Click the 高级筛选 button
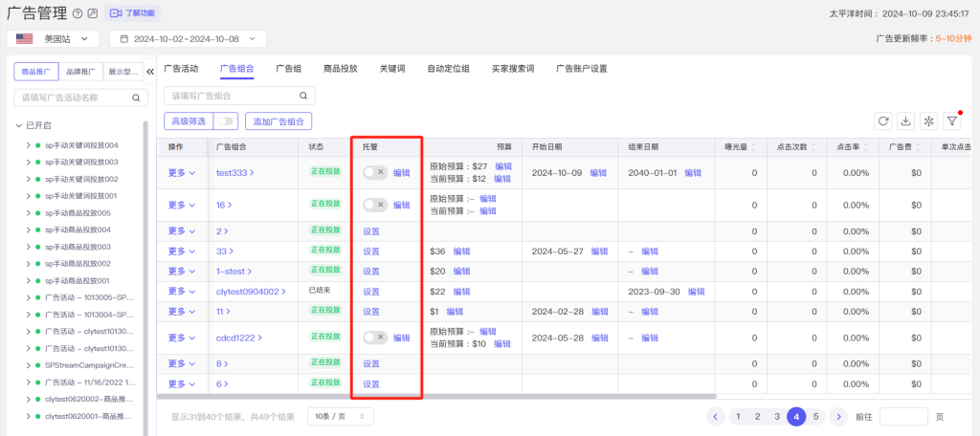This screenshot has height=436, width=980. [x=189, y=121]
